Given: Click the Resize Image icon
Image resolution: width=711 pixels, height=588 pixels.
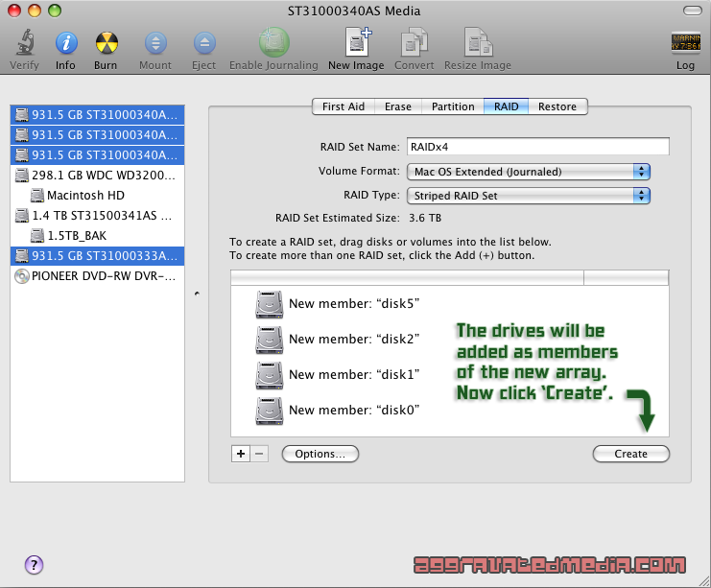Looking at the screenshot, I should coord(479,42).
